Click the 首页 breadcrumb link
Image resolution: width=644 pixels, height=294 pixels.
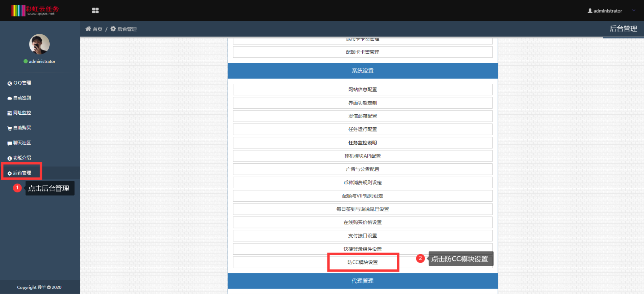97,29
